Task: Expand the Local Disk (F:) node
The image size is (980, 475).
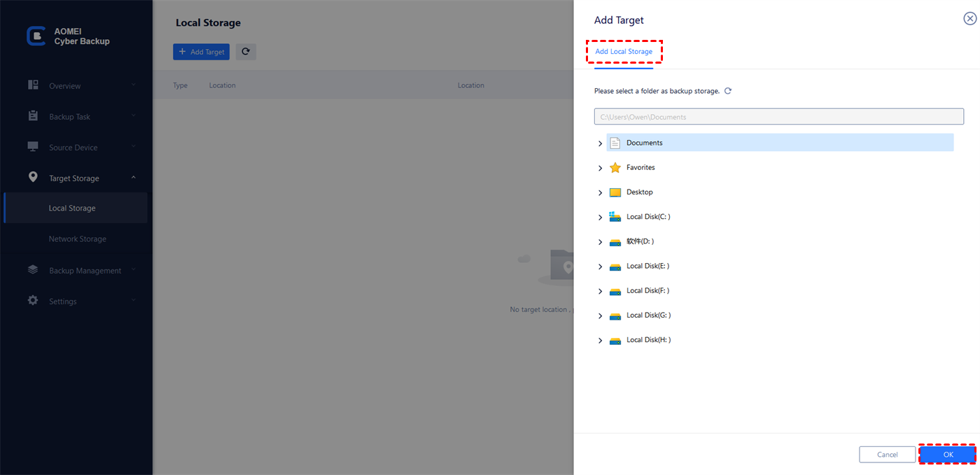Action: 600,292
